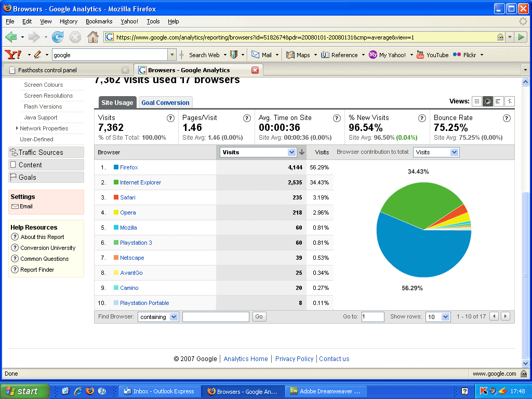Open help for Avg. Time on Site
This screenshot has height=399, width=532.
337,118
